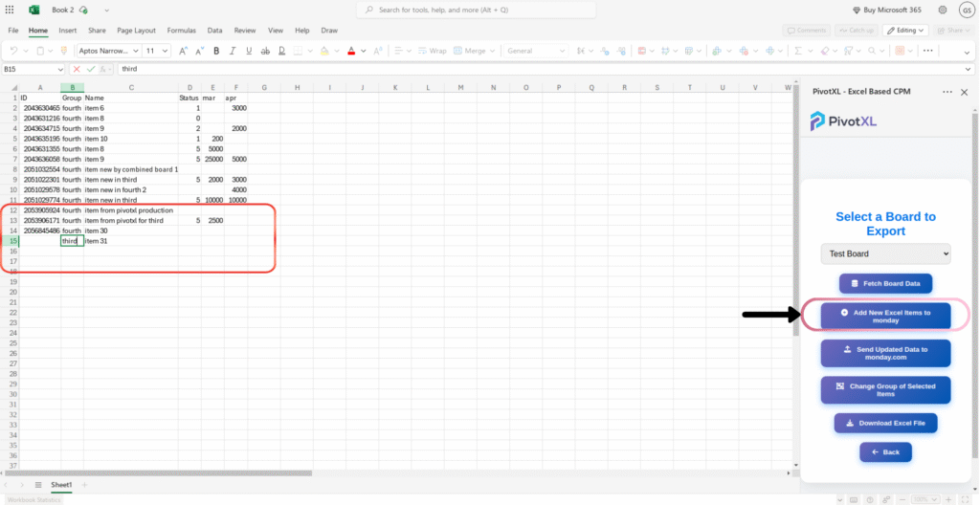Click Send Updated Data to monday.com
Image resolution: width=980 pixels, height=505 pixels.
click(885, 353)
